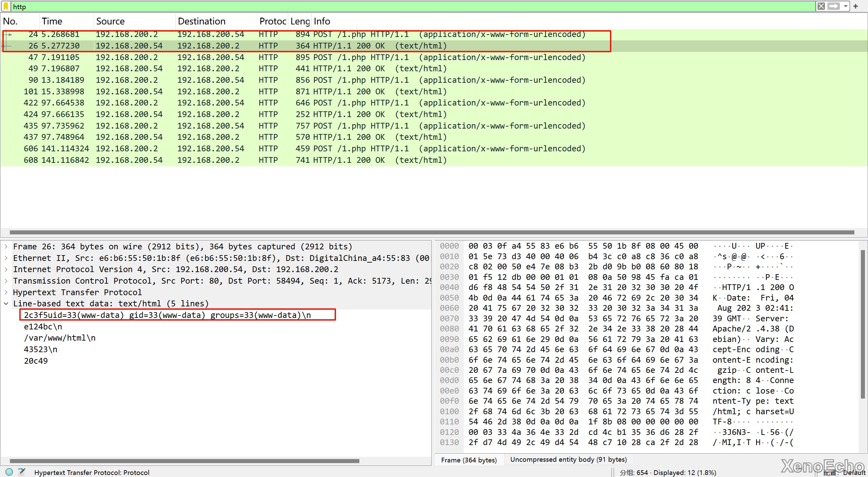
Task: Clear the http display filter
Action: 821,6
